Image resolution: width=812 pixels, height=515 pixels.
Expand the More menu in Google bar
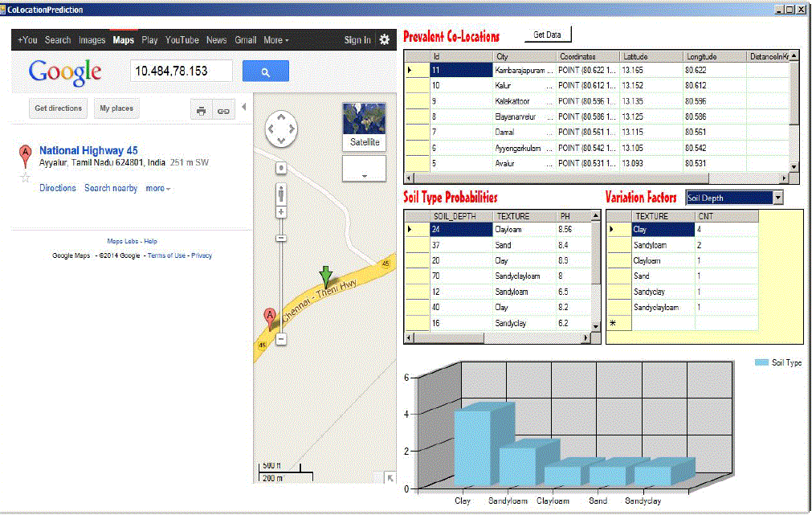click(x=275, y=40)
